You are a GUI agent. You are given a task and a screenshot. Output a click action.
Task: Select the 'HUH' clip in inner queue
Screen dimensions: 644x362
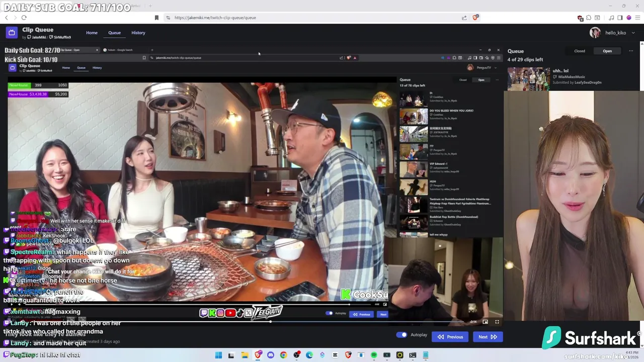point(433,182)
